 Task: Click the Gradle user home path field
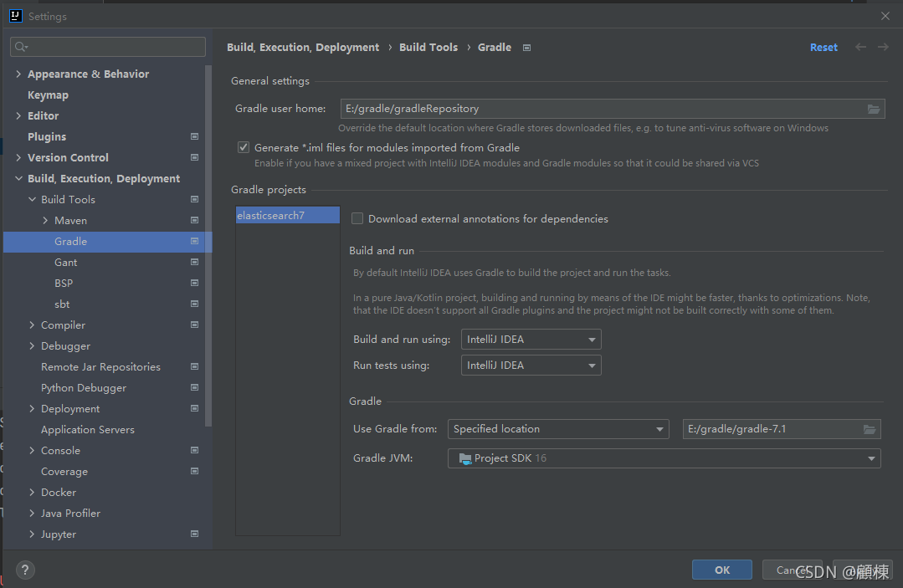point(612,109)
